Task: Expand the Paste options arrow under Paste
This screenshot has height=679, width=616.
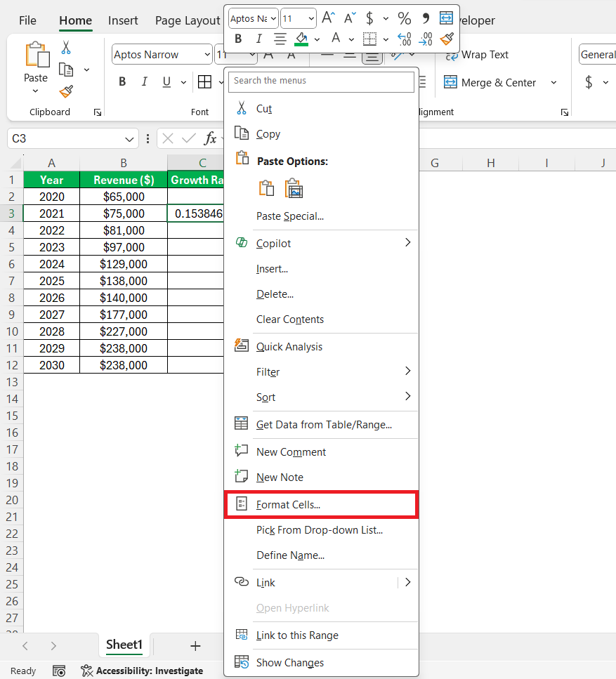Action: [36, 91]
